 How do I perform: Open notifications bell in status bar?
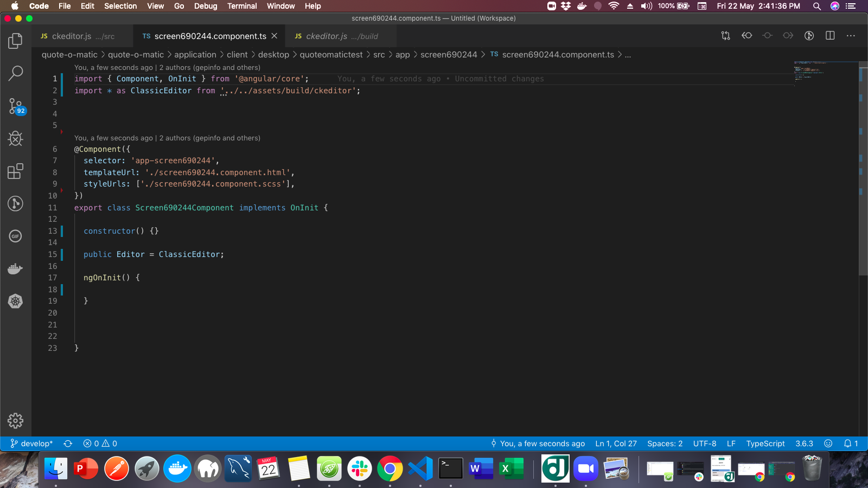[x=851, y=444]
